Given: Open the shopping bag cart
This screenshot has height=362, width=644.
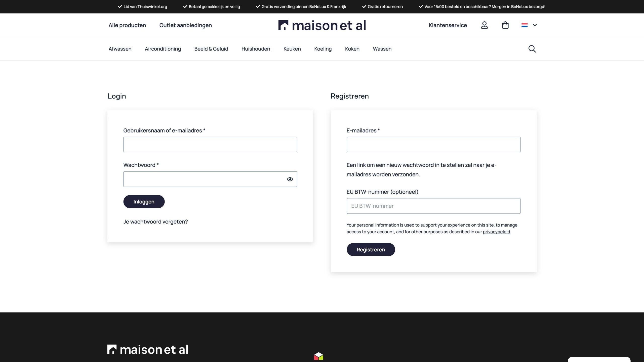Looking at the screenshot, I should pos(505,25).
